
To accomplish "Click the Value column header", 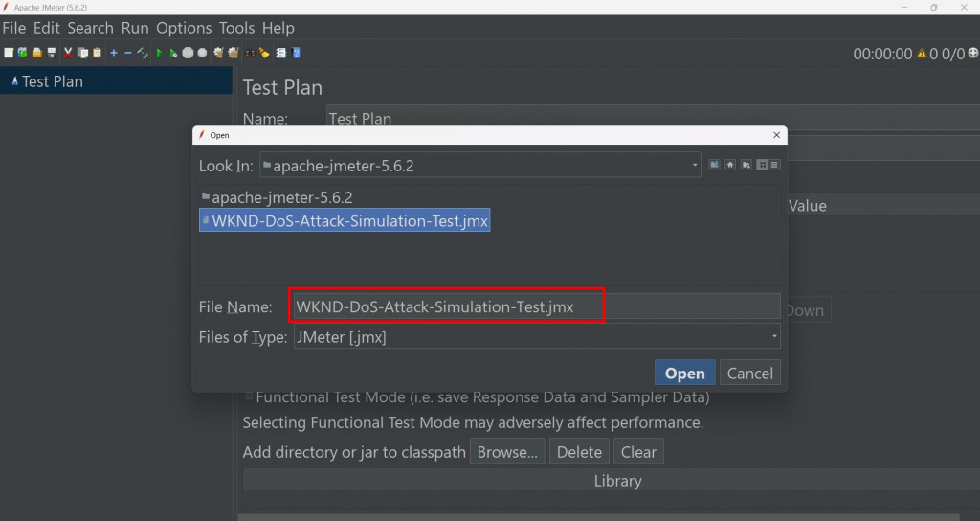I will tap(808, 206).
